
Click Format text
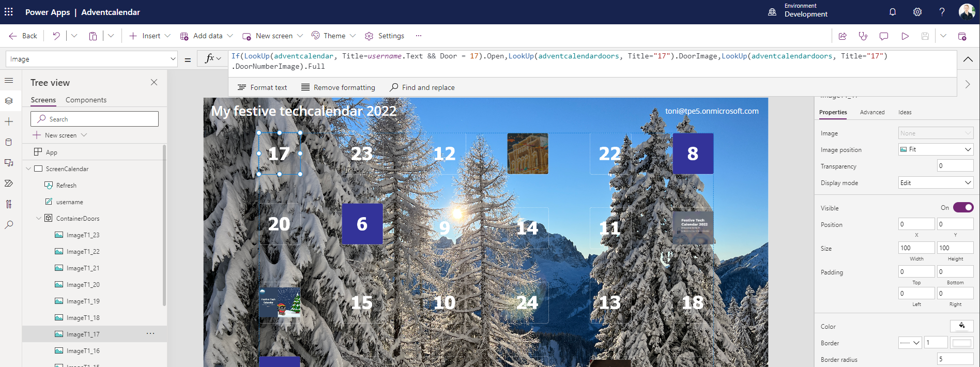coord(262,87)
